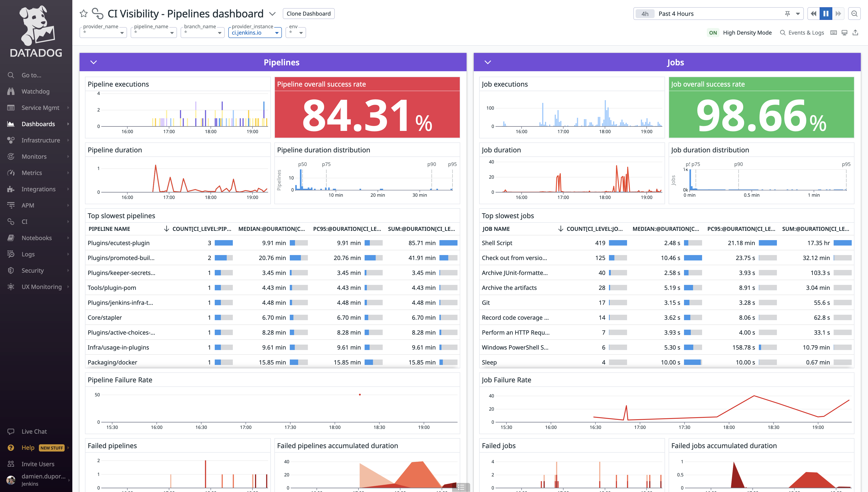
Task: Click the Metrics gauge icon in sidebar
Action: tap(11, 172)
